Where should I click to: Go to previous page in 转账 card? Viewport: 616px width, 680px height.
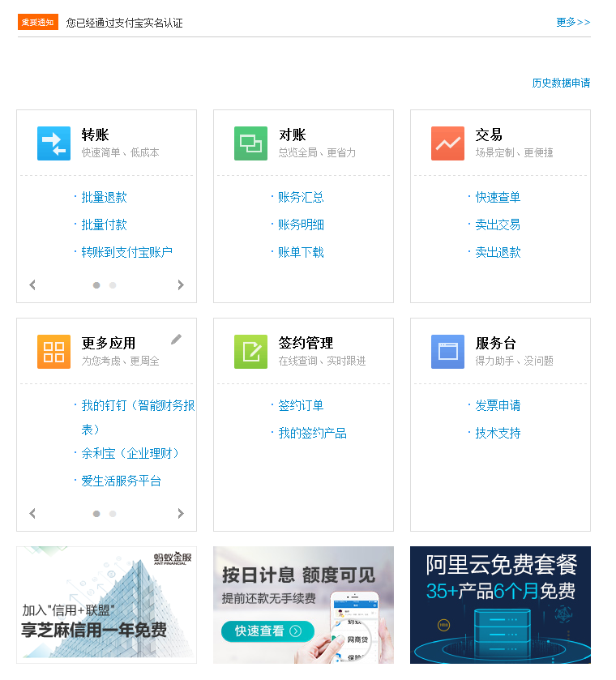[32, 285]
